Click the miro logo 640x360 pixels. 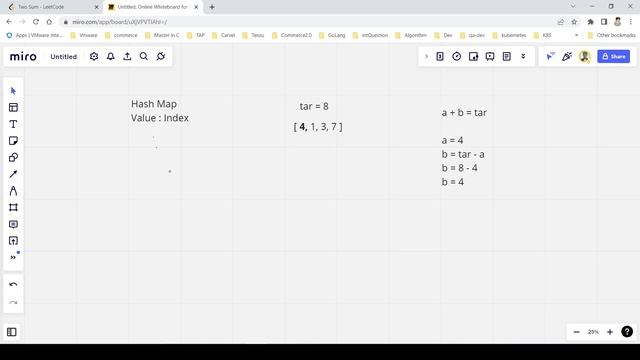(x=23, y=56)
